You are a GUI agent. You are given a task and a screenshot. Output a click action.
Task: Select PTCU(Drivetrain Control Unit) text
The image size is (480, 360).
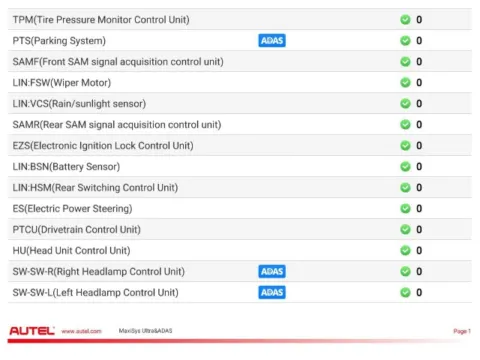(77, 230)
